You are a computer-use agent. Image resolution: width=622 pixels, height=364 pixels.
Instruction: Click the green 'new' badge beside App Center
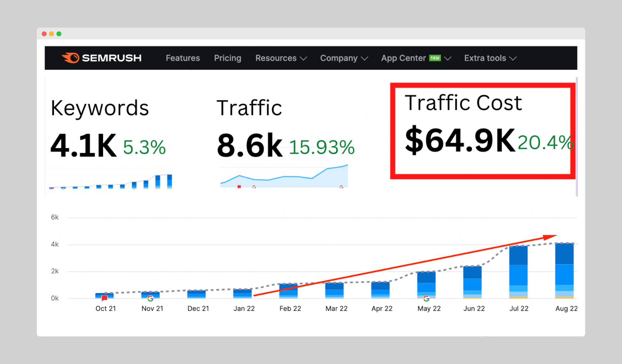click(x=435, y=58)
